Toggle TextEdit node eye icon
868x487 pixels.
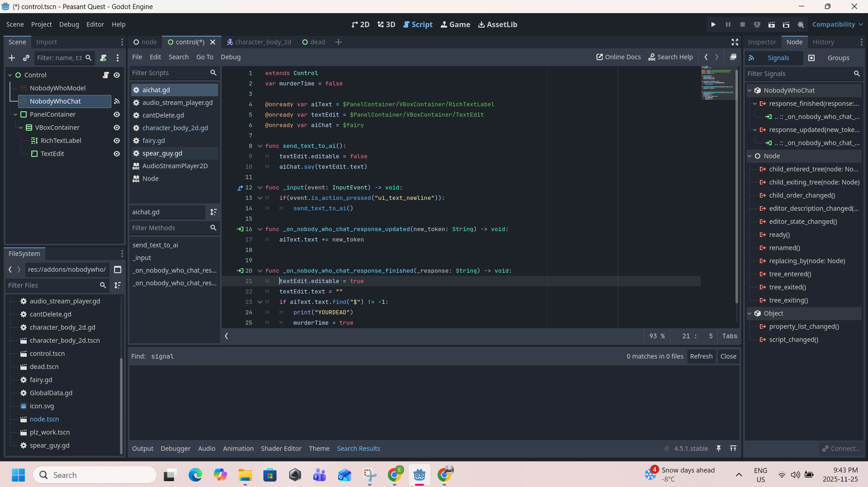click(117, 154)
